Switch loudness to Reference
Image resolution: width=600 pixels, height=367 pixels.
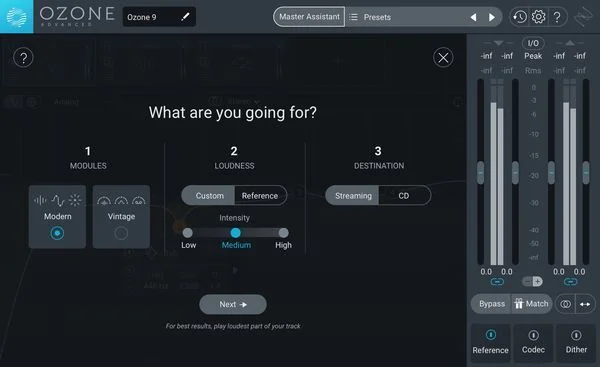tap(260, 196)
